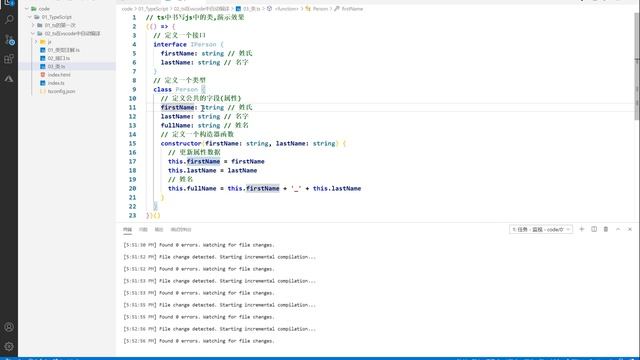Image resolution: width=640 pixels, height=360 pixels.
Task: Close the terminal panel
Action: click(x=630, y=229)
